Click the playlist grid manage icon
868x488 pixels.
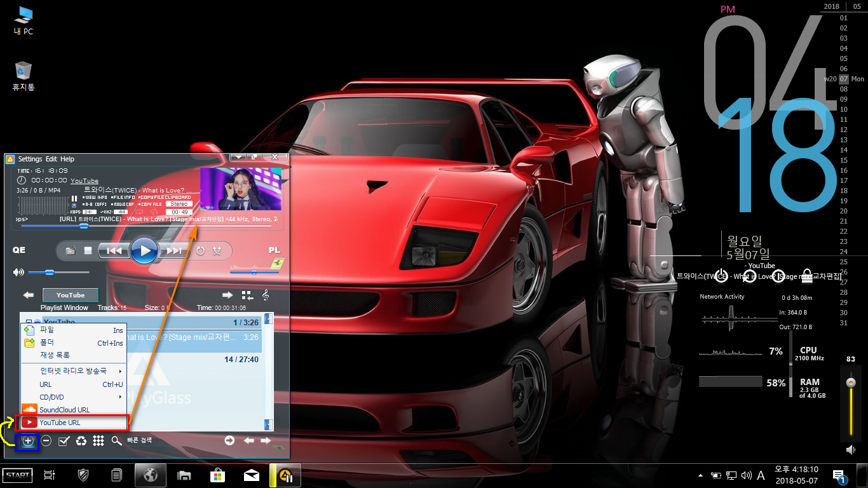click(x=247, y=295)
